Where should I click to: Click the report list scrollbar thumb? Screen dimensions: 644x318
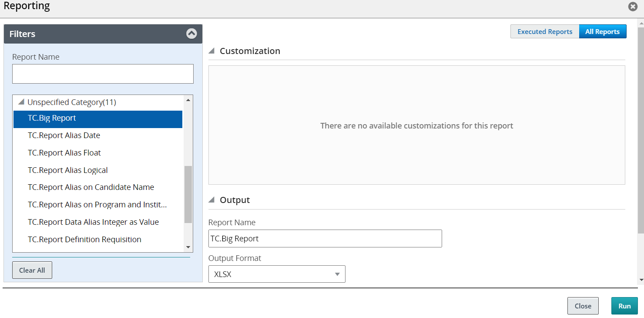[x=188, y=194]
